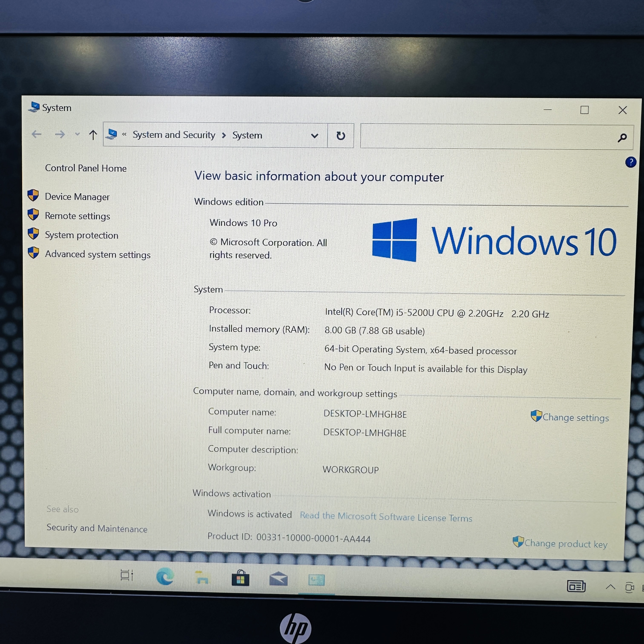The height and width of the screenshot is (644, 644).
Task: Launch Microsoft Edge from the taskbar
Action: coord(165,576)
